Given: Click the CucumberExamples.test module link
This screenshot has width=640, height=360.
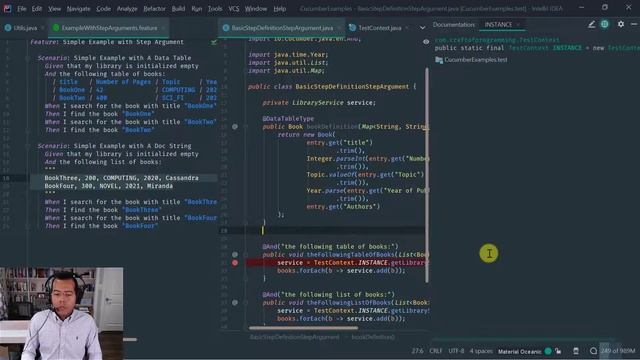Looking at the screenshot, I should coord(476,60).
